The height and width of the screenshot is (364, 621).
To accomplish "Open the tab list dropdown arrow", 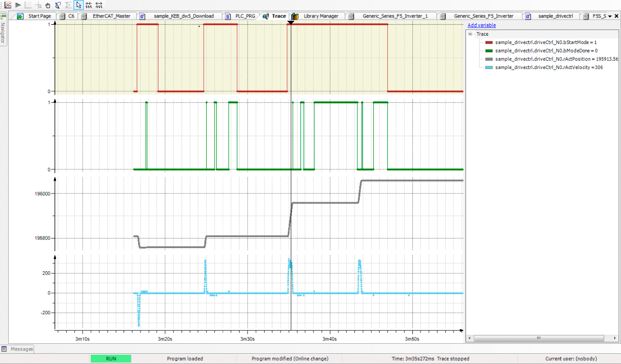I will pyautogui.click(x=610, y=16).
